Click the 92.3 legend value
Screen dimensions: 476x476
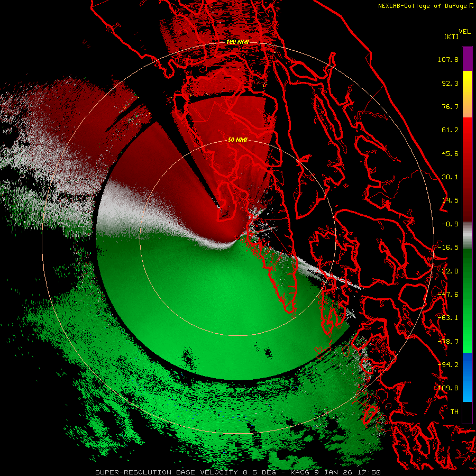point(450,83)
